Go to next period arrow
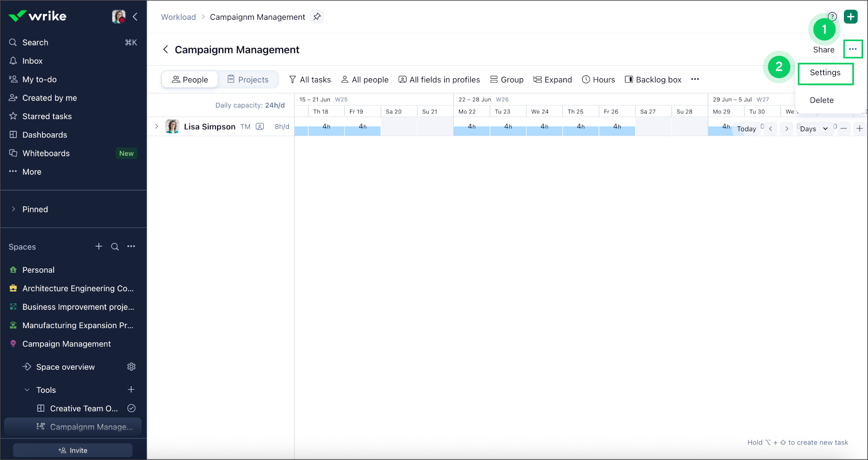 tap(787, 129)
